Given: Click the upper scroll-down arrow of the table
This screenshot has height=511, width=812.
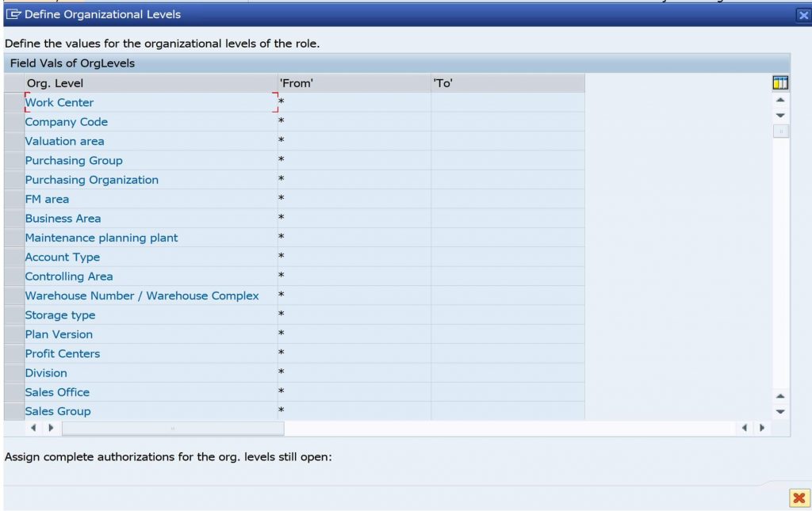Looking at the screenshot, I should [780, 116].
